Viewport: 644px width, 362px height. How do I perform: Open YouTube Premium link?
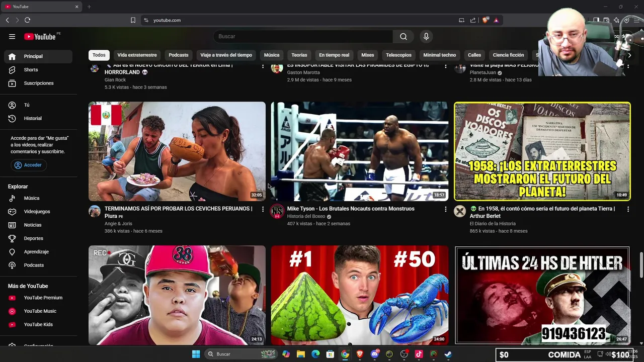pos(38,298)
